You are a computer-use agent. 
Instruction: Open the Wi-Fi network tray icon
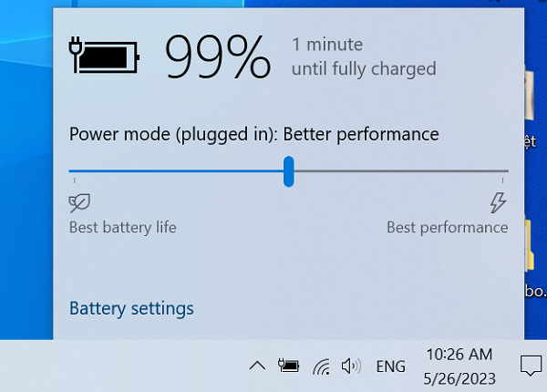321,366
